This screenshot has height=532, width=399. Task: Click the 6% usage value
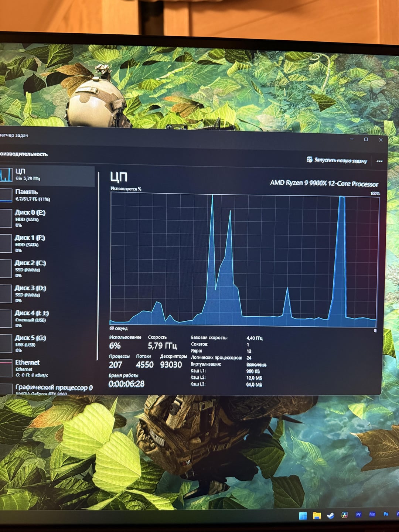pyautogui.click(x=115, y=346)
